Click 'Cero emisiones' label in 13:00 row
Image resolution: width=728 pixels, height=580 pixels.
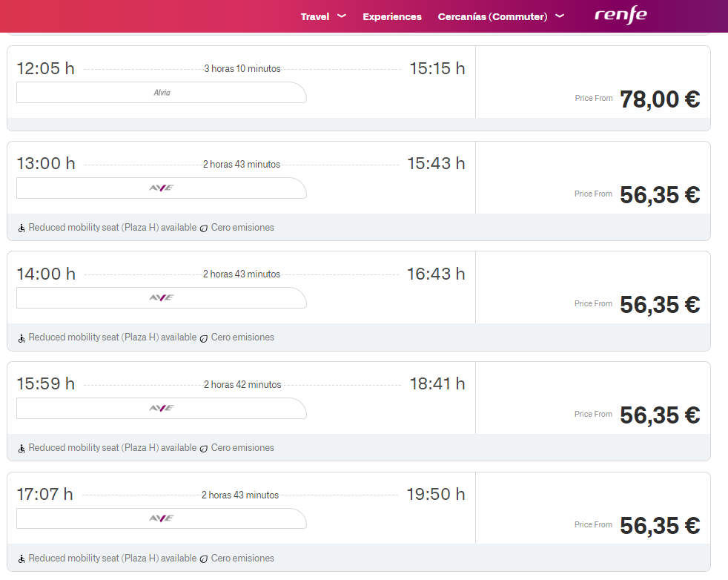tap(242, 228)
